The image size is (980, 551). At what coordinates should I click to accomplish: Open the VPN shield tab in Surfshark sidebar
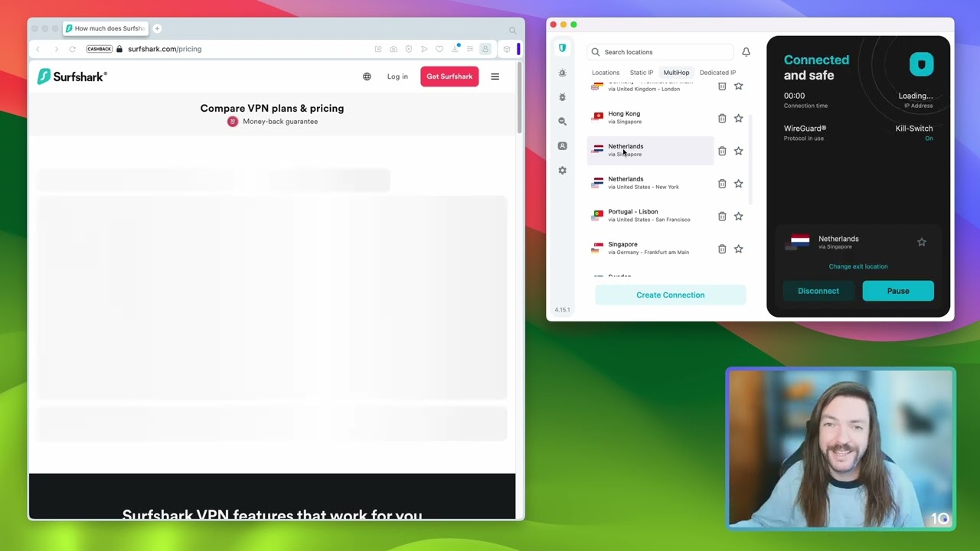point(562,48)
